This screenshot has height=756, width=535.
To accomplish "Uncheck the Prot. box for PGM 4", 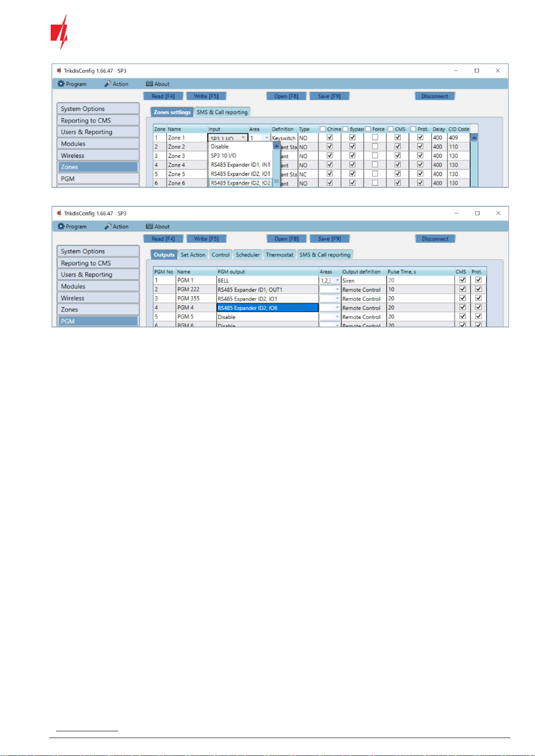I will tap(478, 307).
